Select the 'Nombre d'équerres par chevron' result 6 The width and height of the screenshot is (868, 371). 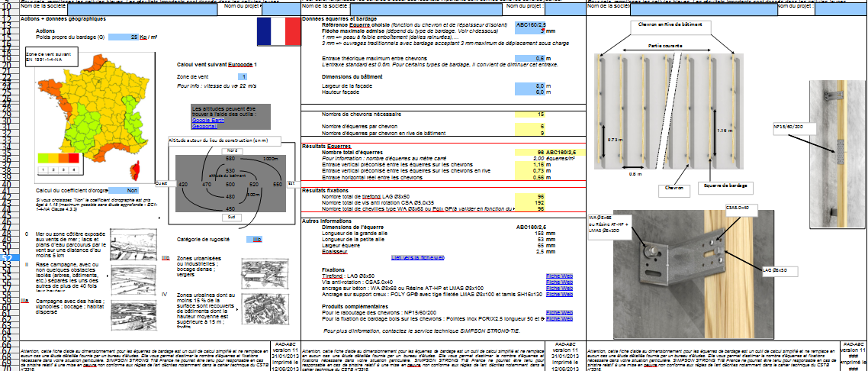(x=530, y=127)
